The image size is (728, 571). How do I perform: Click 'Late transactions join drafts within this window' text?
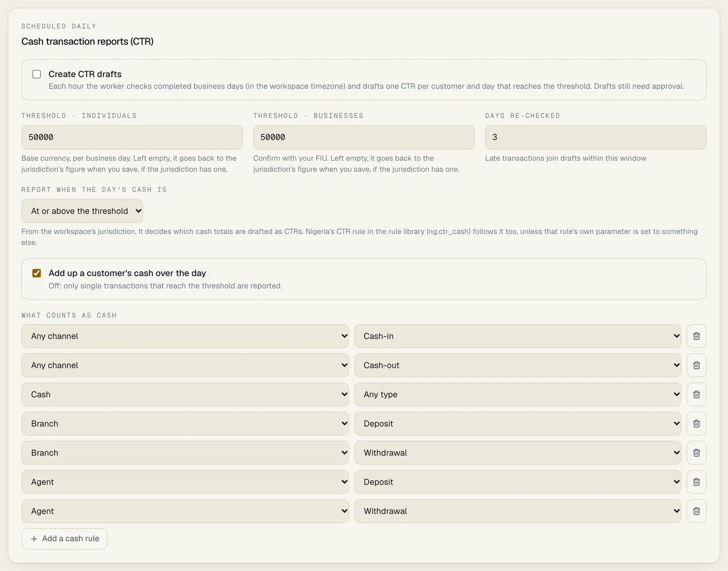[566, 158]
